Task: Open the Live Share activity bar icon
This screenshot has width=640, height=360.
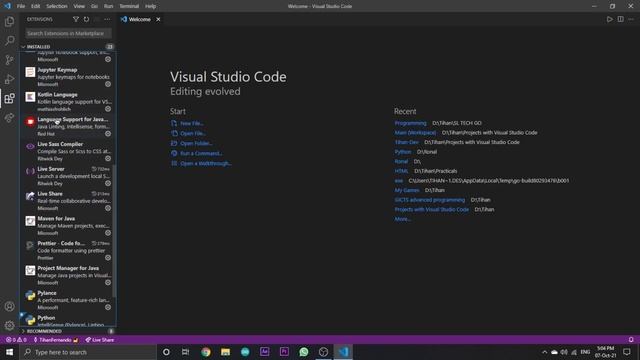Action: pos(9,118)
